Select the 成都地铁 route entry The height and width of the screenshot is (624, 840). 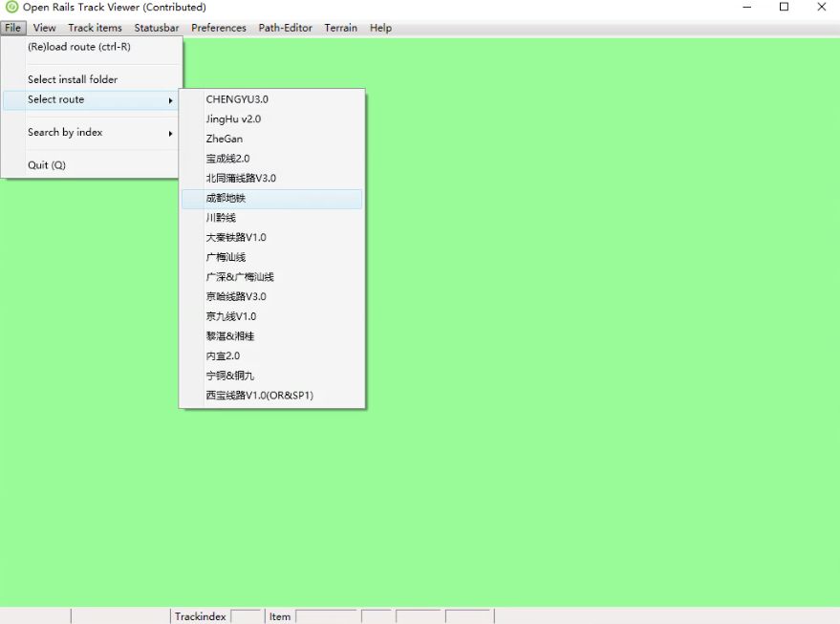226,199
